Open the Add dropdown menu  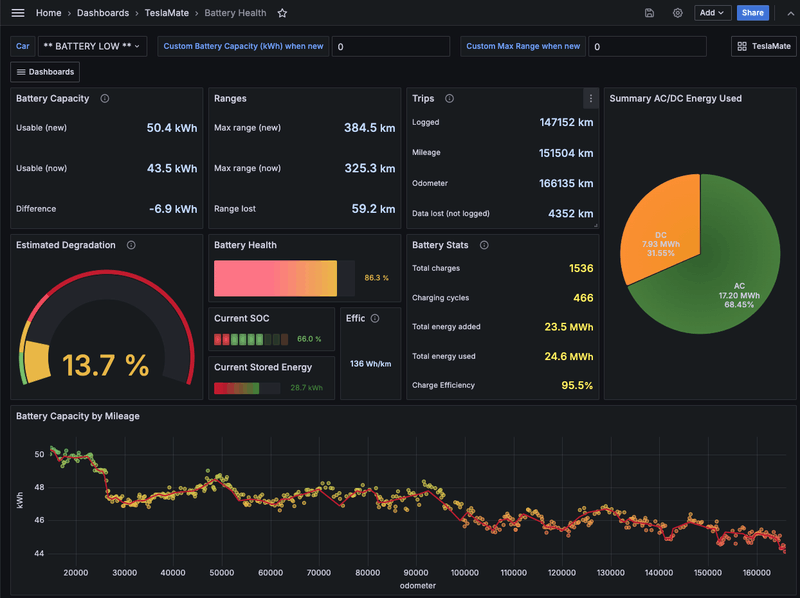712,13
